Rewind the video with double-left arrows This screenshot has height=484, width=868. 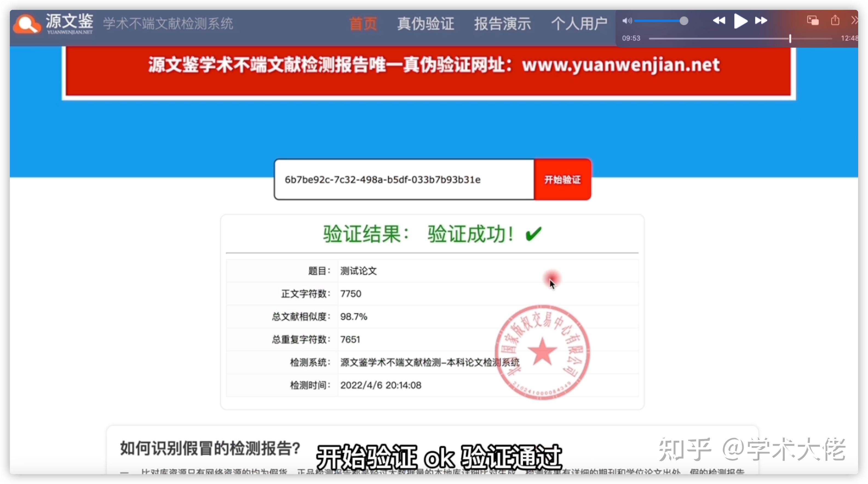click(x=719, y=21)
